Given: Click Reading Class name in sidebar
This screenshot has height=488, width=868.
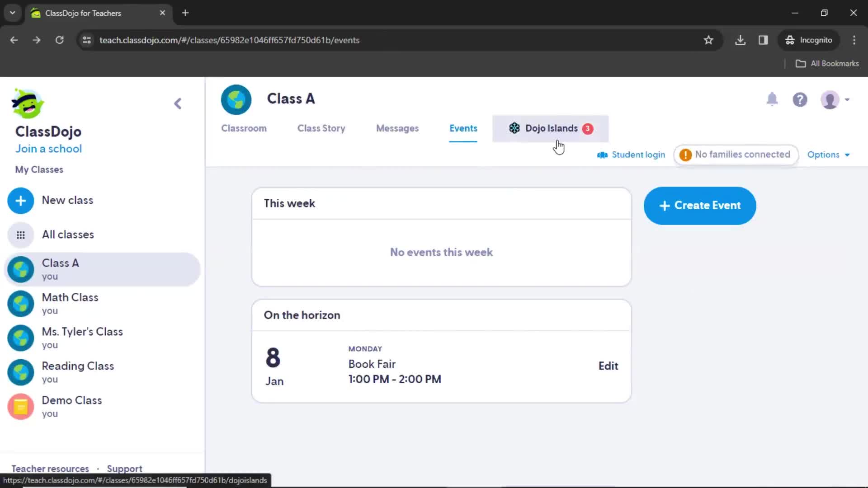Looking at the screenshot, I should coord(78,366).
